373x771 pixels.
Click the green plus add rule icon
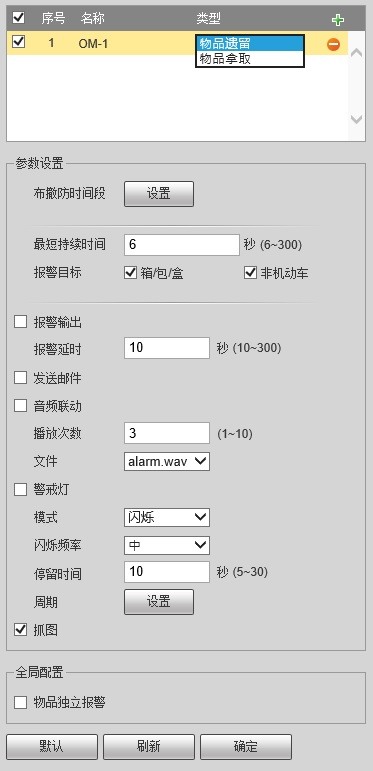click(x=338, y=20)
